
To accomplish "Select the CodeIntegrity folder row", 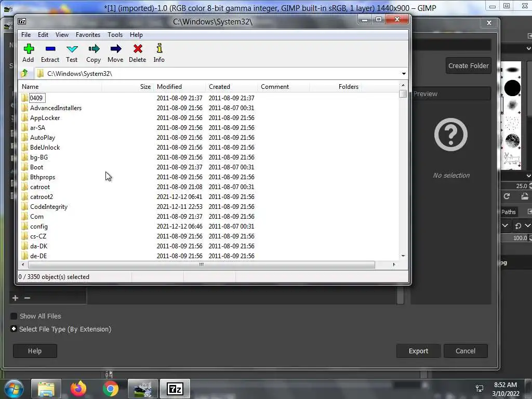I will [209, 207].
